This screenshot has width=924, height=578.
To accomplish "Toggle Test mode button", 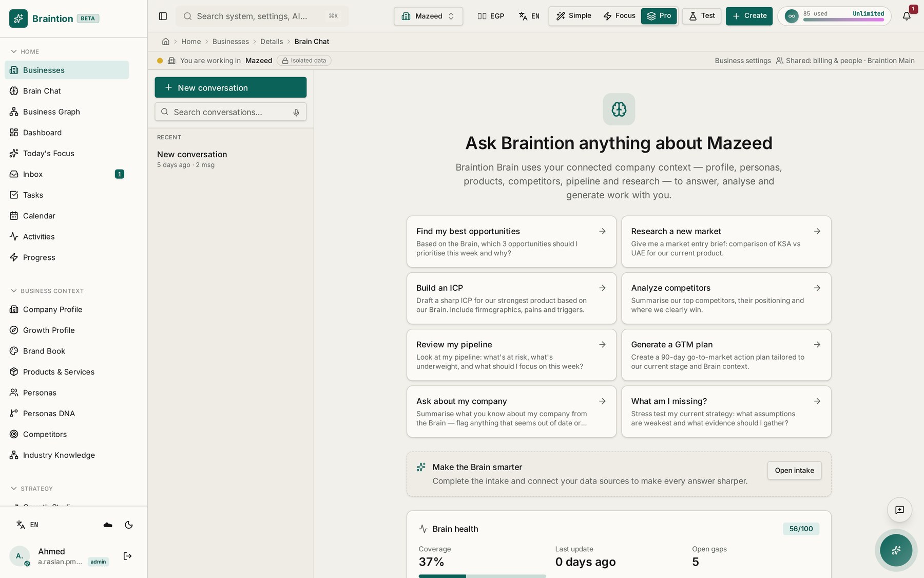I will (701, 16).
